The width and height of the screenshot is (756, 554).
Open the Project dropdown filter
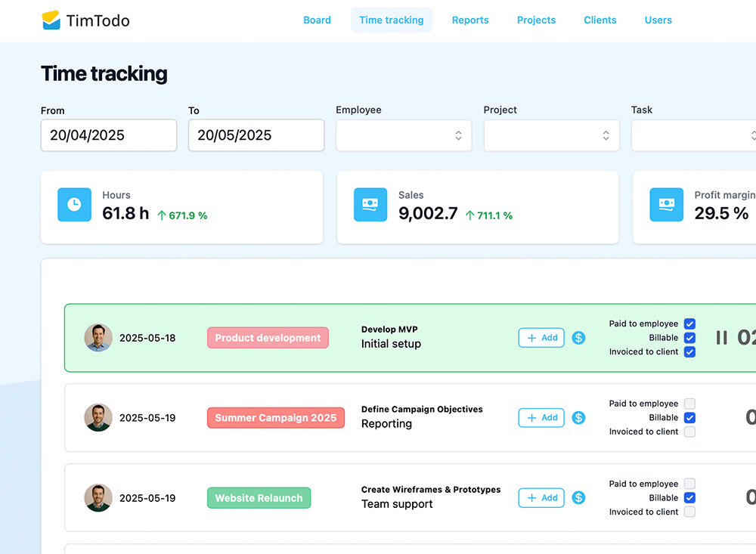(x=551, y=135)
